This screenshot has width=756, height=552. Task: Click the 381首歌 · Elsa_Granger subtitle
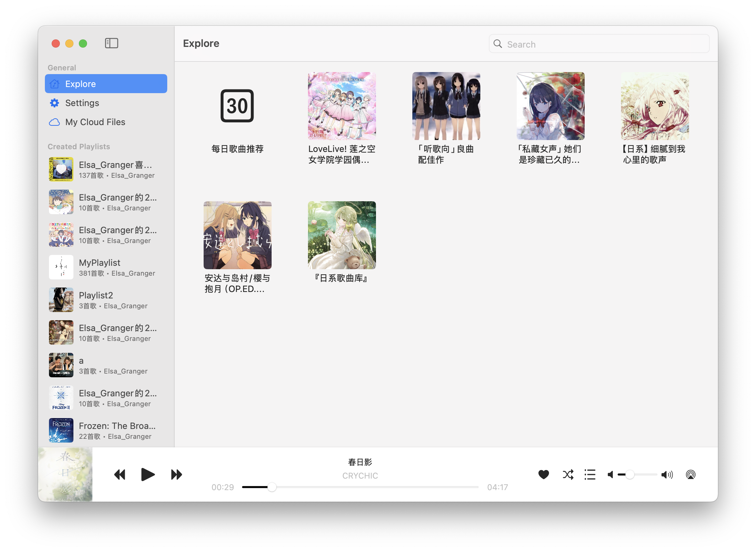117,273
